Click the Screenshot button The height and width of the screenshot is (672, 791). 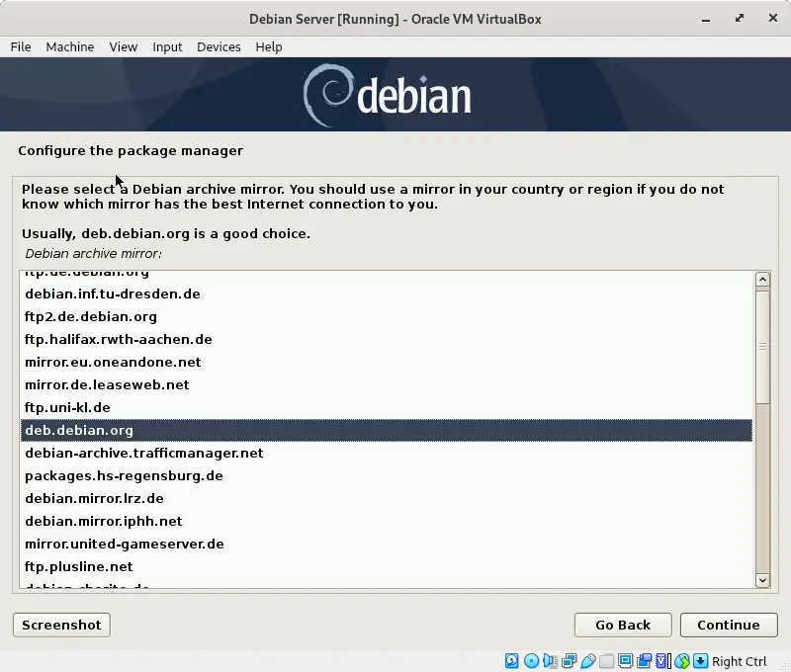pos(61,626)
